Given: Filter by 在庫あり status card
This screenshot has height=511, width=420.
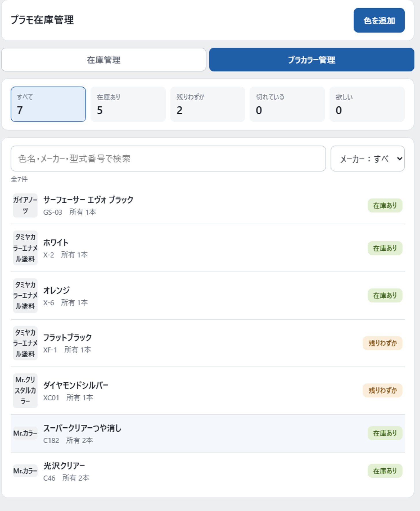Looking at the screenshot, I should pyautogui.click(x=128, y=104).
